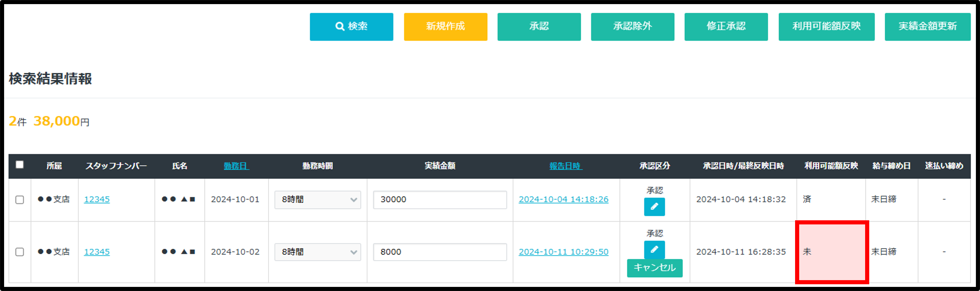Screen dimensions: 980x291
Task: Check the checkbox for the 2024-10-01 row
Action: tap(20, 199)
